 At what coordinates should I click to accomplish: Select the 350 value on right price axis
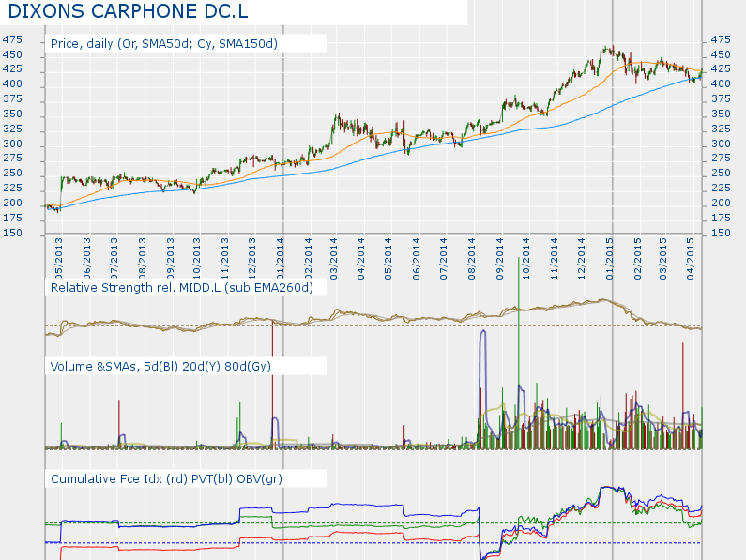pyautogui.click(x=721, y=114)
